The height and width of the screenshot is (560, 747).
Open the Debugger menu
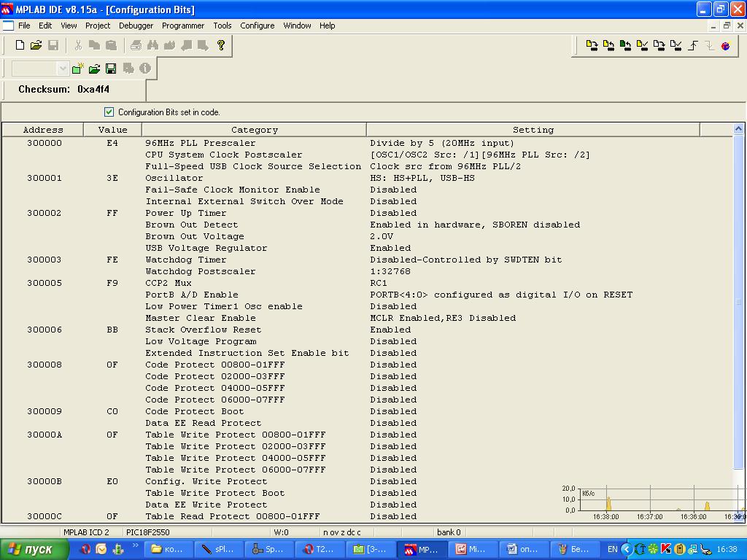[136, 26]
